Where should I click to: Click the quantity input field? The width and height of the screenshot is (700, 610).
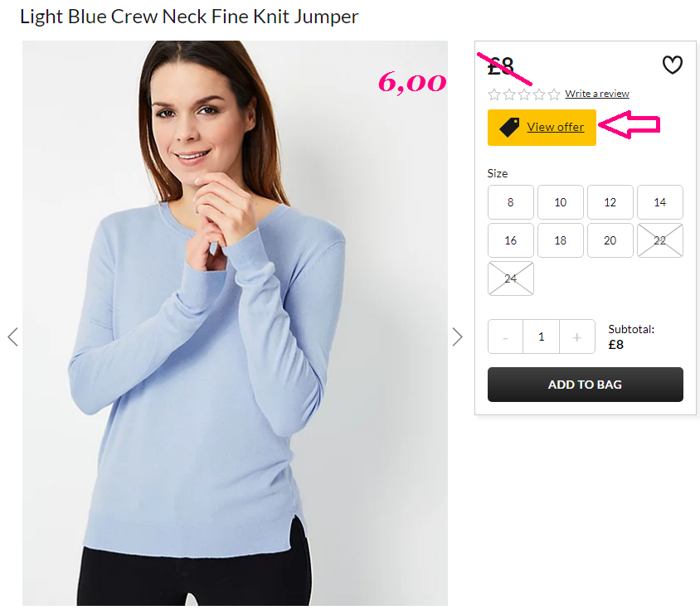tap(541, 336)
